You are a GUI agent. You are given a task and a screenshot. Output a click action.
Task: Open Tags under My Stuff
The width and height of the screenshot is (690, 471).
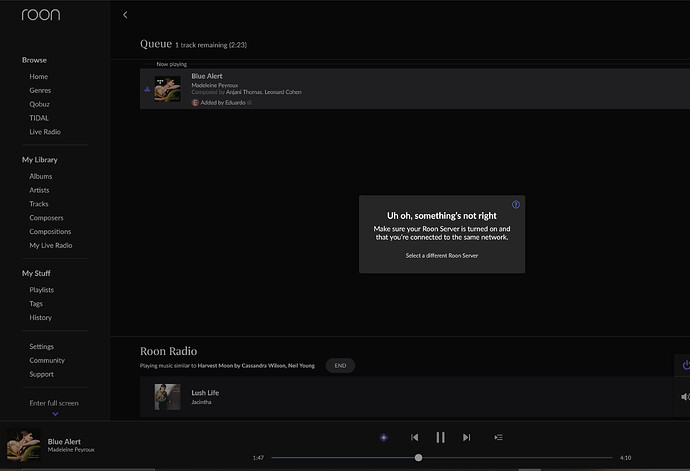36,304
